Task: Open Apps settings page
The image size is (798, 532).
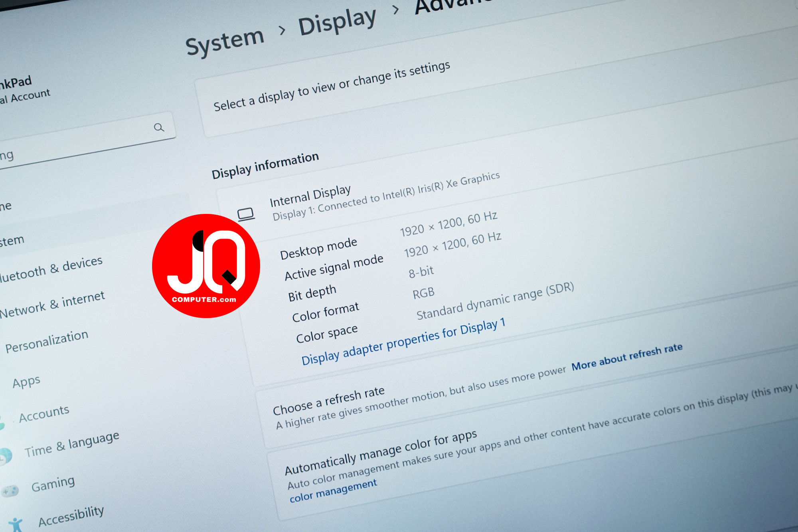Action: [x=26, y=382]
